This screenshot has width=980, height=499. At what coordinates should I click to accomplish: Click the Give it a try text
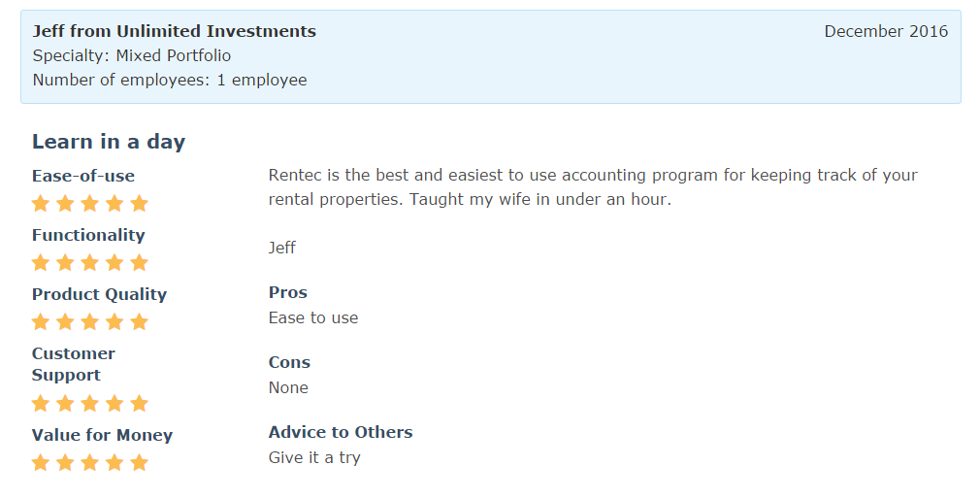point(314,457)
